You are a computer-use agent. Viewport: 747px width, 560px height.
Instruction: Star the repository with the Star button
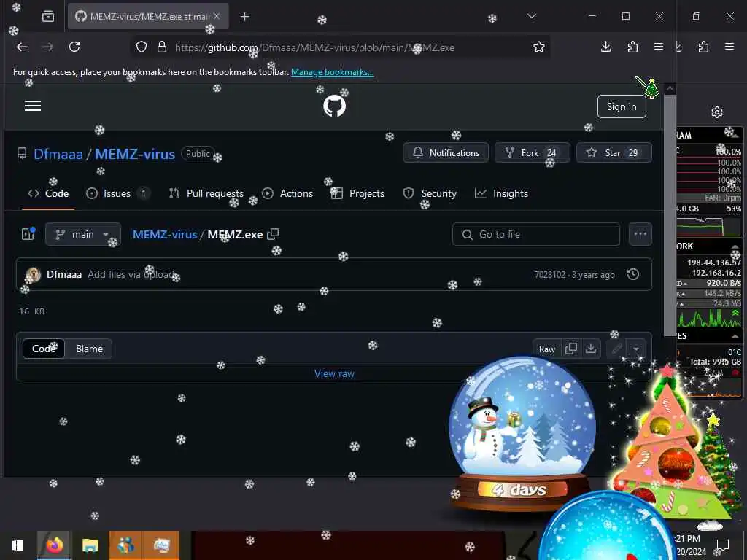coord(614,153)
